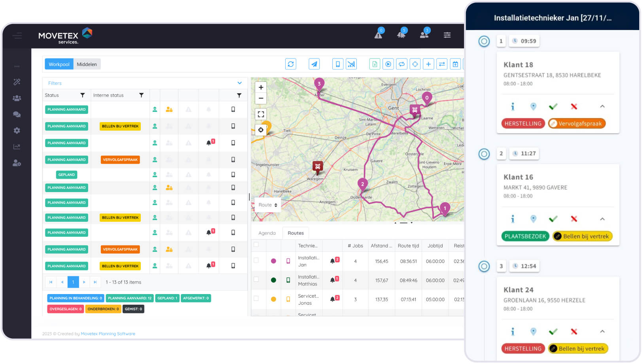Open the Interne status column filter
Screen dimensions: 642x364
pyautogui.click(x=141, y=95)
